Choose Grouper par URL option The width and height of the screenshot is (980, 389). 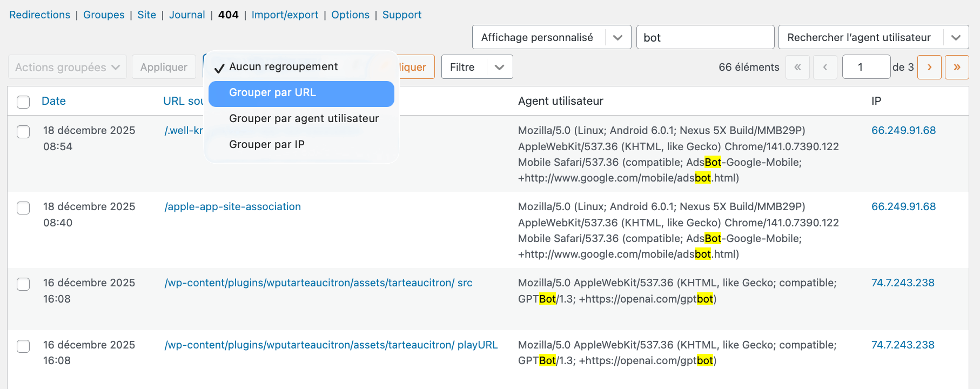301,93
